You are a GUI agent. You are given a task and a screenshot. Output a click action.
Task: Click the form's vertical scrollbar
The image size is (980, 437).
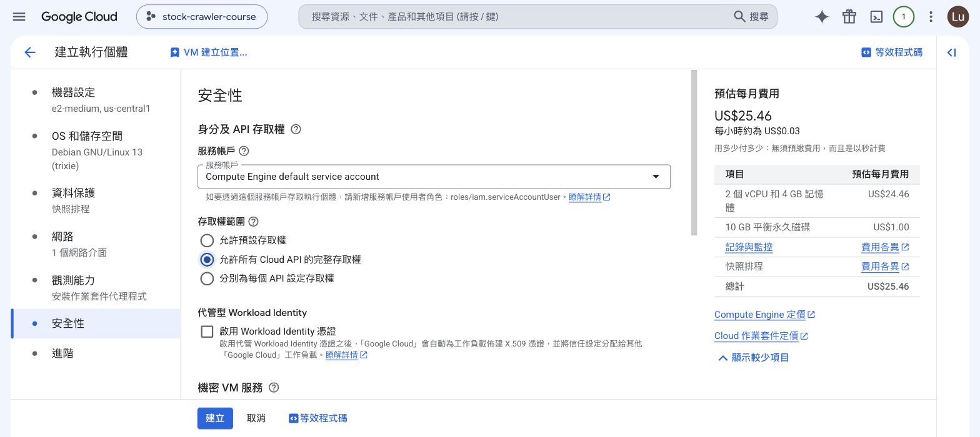pyautogui.click(x=694, y=153)
